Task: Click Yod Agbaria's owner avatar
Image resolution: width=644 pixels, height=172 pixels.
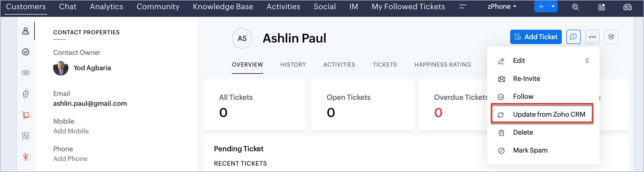Action: [61, 68]
